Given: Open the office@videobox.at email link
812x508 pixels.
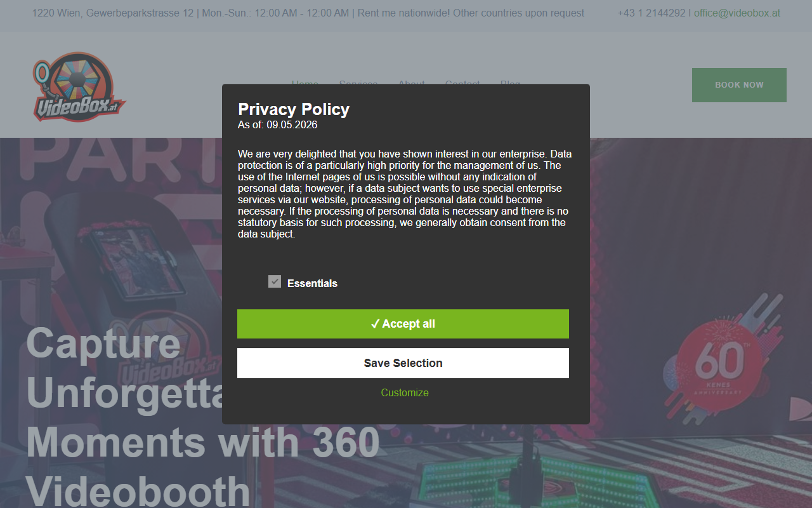Looking at the screenshot, I should pyautogui.click(x=737, y=13).
